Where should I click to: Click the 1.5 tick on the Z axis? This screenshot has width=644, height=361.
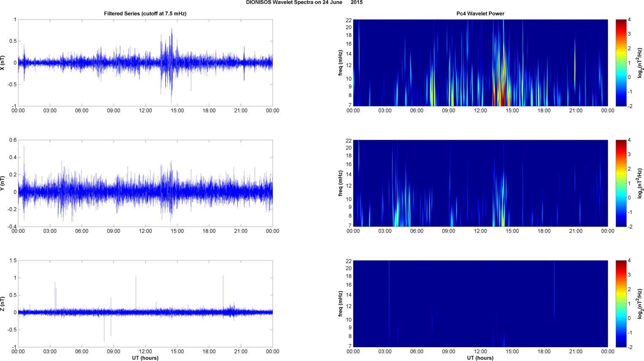13,261
